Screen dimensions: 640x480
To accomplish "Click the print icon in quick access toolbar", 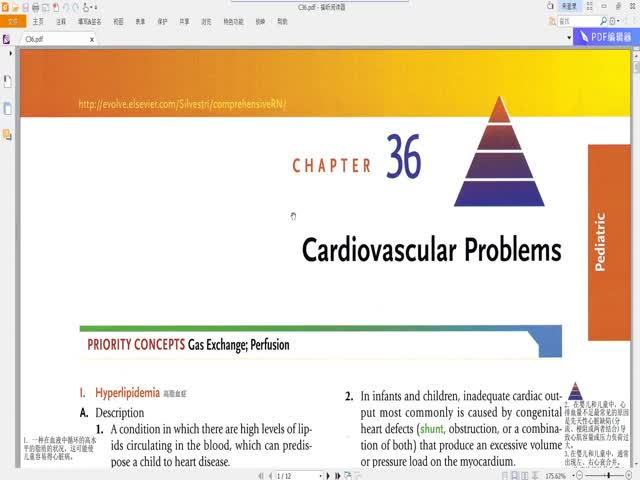I will pyautogui.click(x=36, y=7).
